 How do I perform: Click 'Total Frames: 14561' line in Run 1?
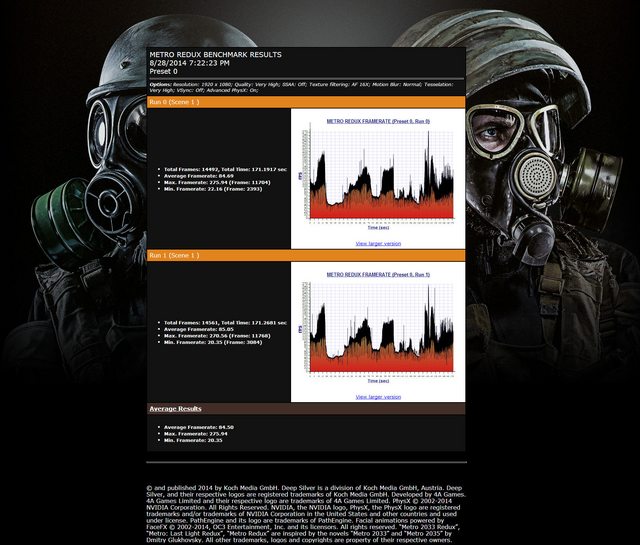(x=225, y=323)
